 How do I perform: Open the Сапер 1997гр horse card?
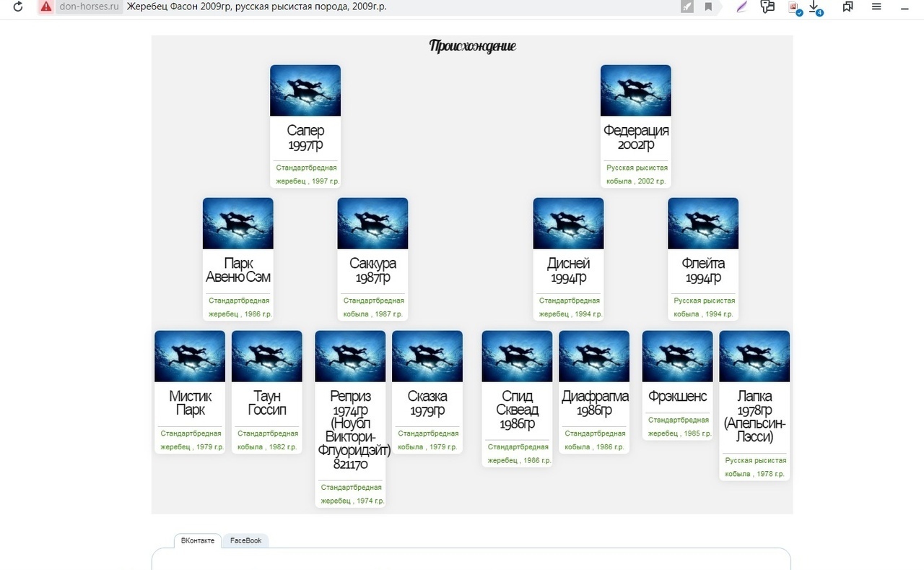pos(305,137)
